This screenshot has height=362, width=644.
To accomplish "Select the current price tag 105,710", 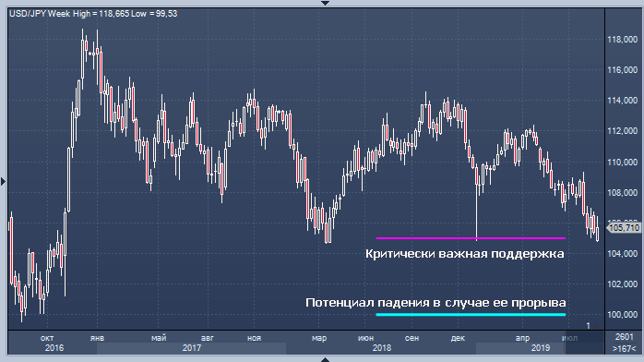I will click(624, 228).
